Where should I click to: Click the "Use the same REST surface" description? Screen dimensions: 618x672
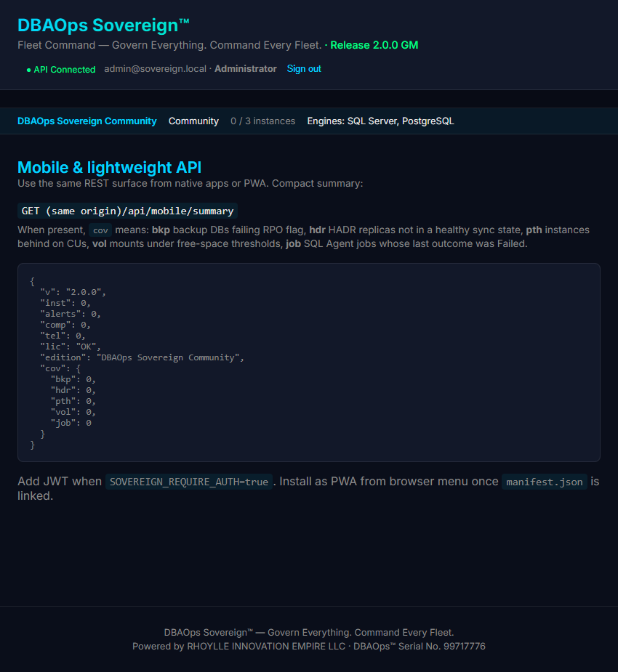(190, 183)
